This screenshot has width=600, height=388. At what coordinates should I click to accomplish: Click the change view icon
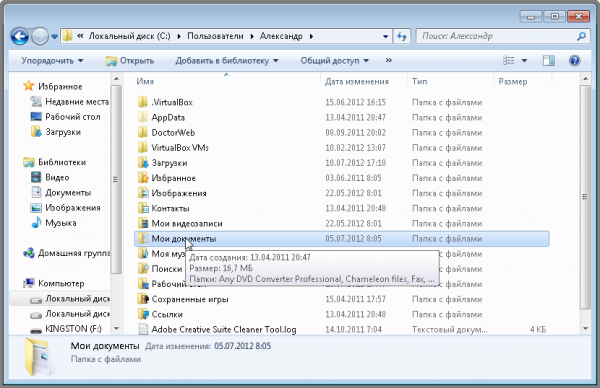(x=509, y=60)
